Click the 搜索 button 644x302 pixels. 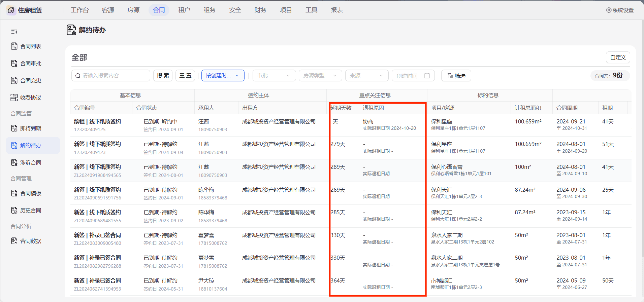coord(163,76)
